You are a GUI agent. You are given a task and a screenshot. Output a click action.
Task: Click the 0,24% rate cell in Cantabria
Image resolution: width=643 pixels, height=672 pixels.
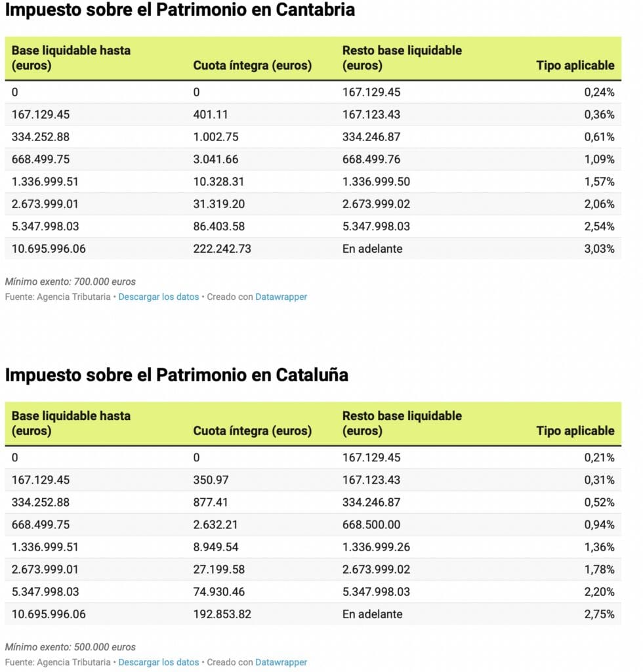(x=599, y=92)
